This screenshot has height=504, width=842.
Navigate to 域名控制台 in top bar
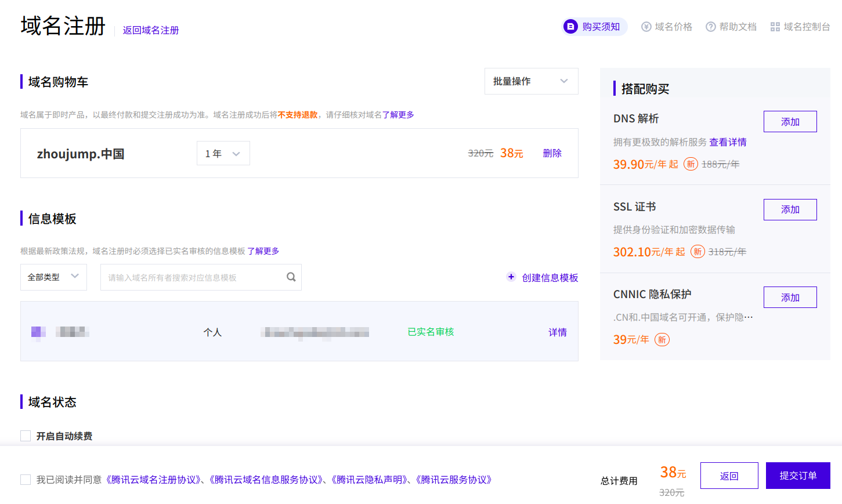[x=806, y=26]
